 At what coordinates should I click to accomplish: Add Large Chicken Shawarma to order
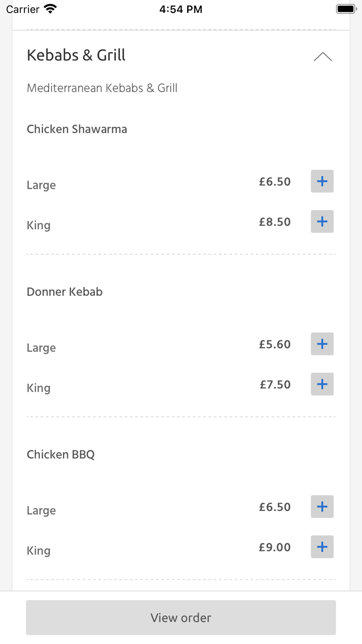[x=322, y=181]
